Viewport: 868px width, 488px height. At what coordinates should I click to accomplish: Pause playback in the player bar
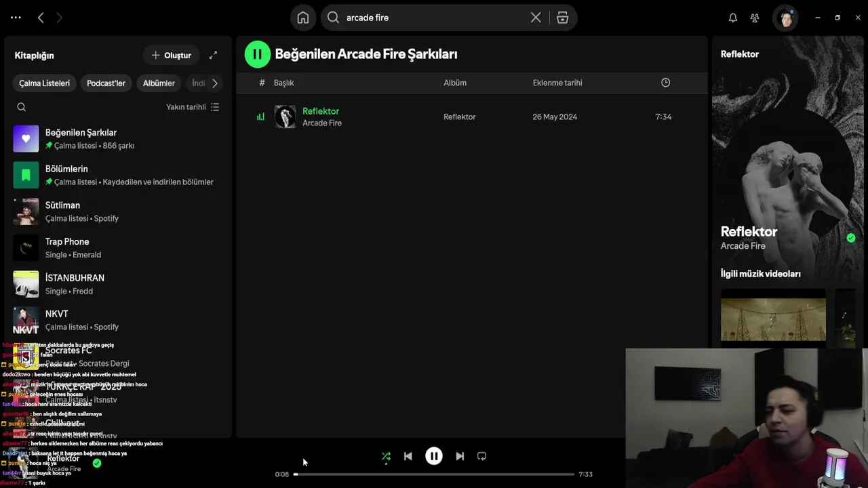(x=434, y=456)
